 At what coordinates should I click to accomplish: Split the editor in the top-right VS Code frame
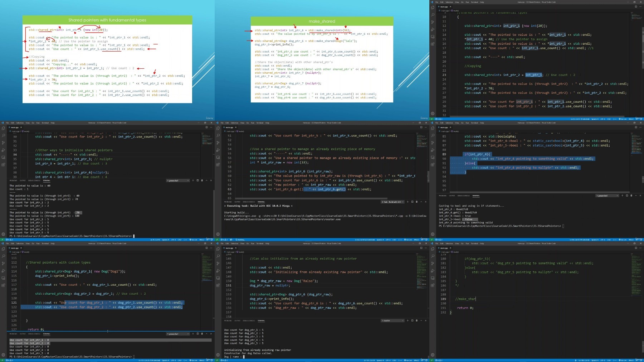(636, 6)
